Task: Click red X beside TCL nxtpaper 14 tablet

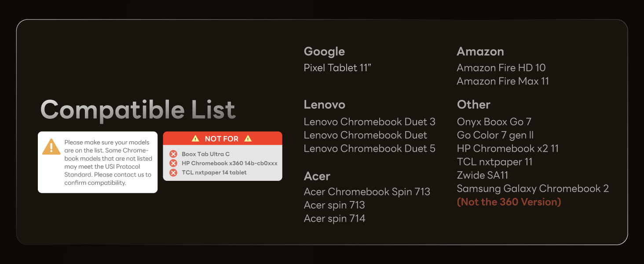Action: (173, 172)
